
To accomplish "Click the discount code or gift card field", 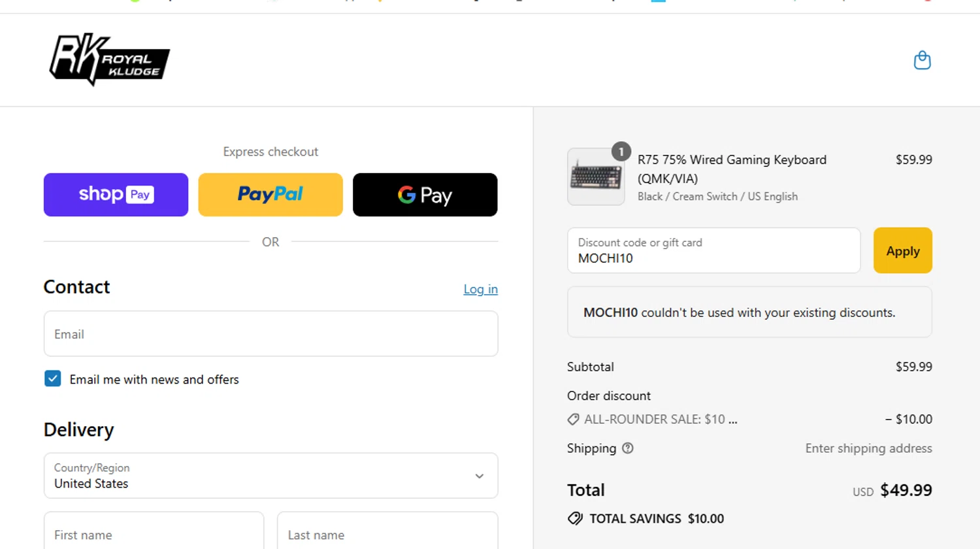I will pos(713,251).
